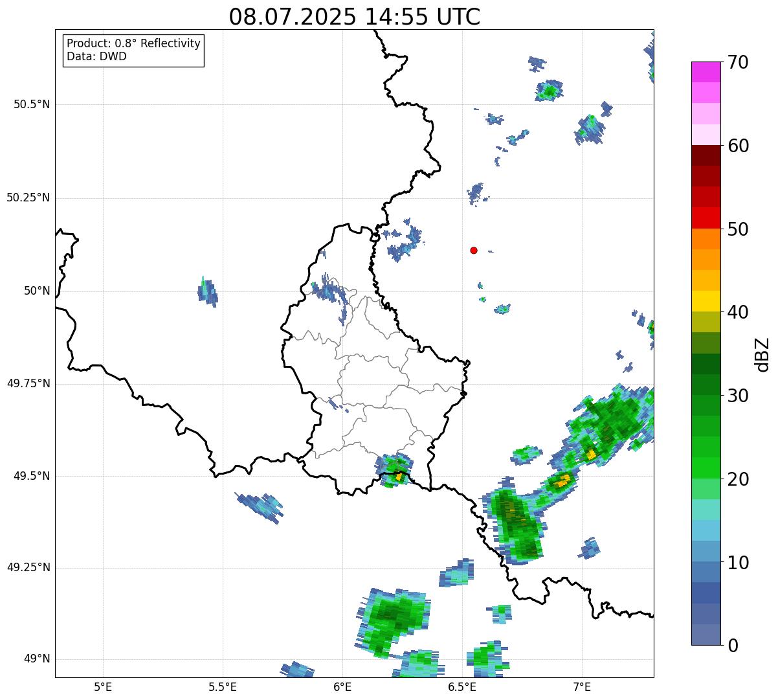Screen dimensions: 778x700
Task: Click the yellow colorbar segment above 40
Action: pyautogui.click(x=706, y=301)
